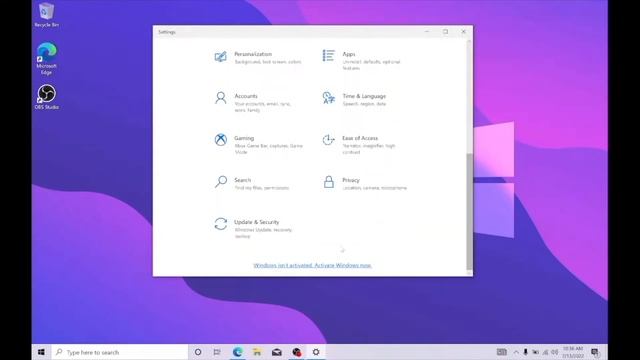Screen dimensions: 640x360
Task: Open the Accounts category label
Action: click(x=246, y=96)
